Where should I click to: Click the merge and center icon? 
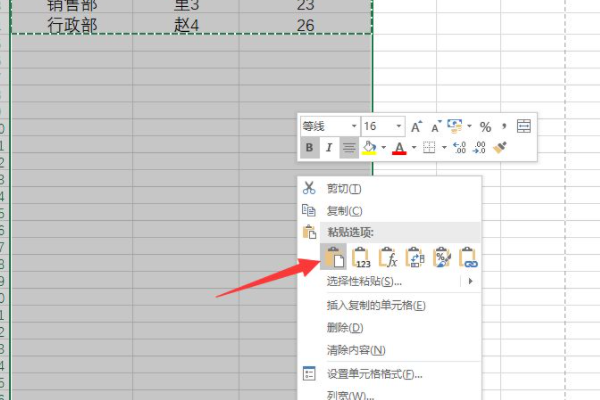click(523, 126)
